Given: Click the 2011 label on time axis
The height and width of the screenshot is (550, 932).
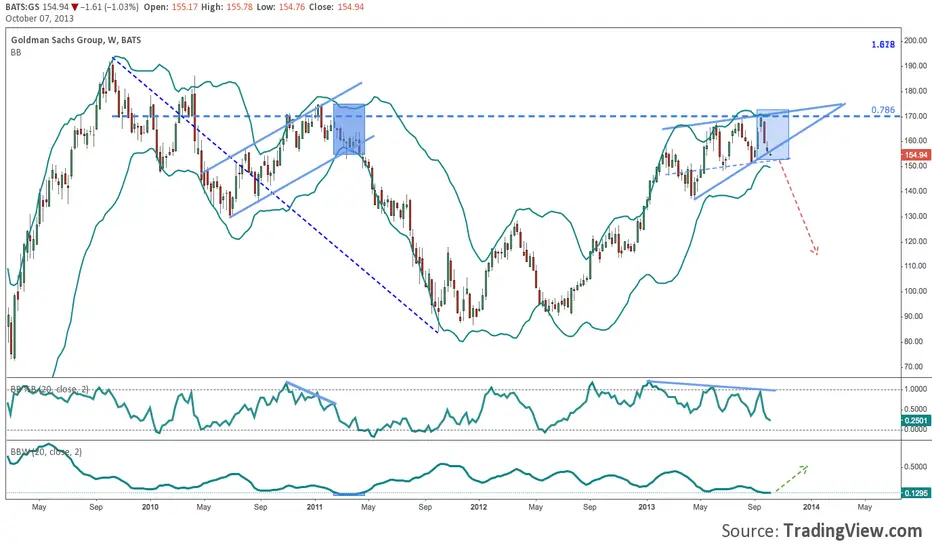Looking at the screenshot, I should point(314,507).
